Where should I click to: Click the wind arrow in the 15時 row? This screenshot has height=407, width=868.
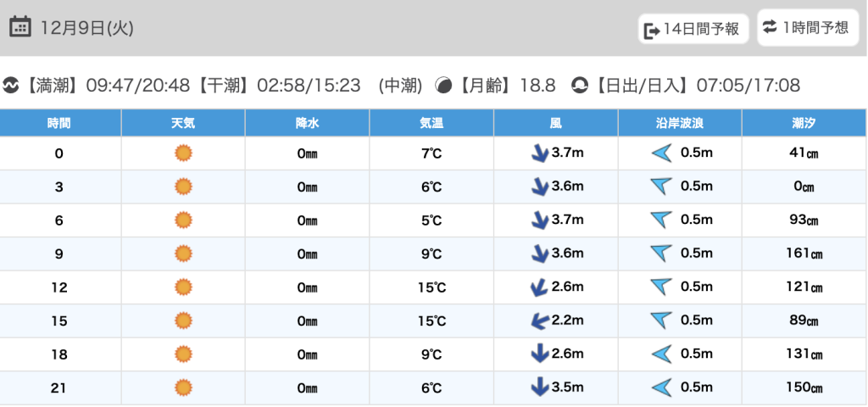[538, 321]
